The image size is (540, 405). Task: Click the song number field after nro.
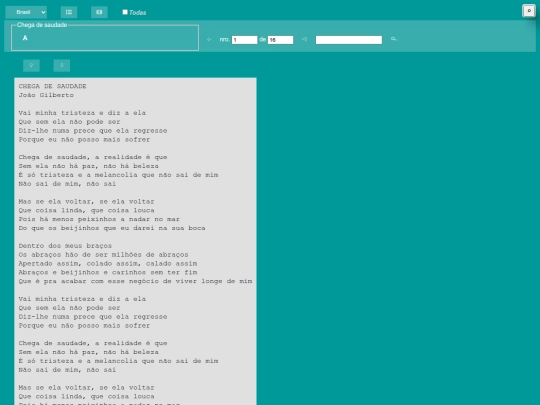[x=245, y=40]
